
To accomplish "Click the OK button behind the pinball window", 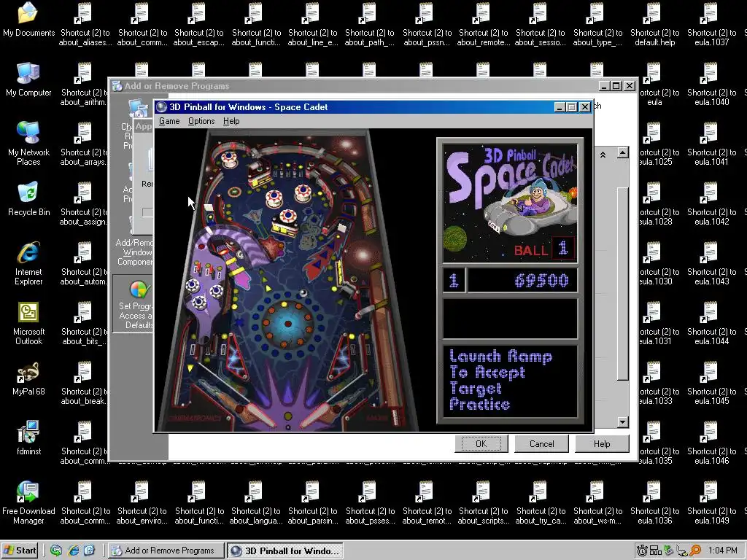I will tap(481, 444).
